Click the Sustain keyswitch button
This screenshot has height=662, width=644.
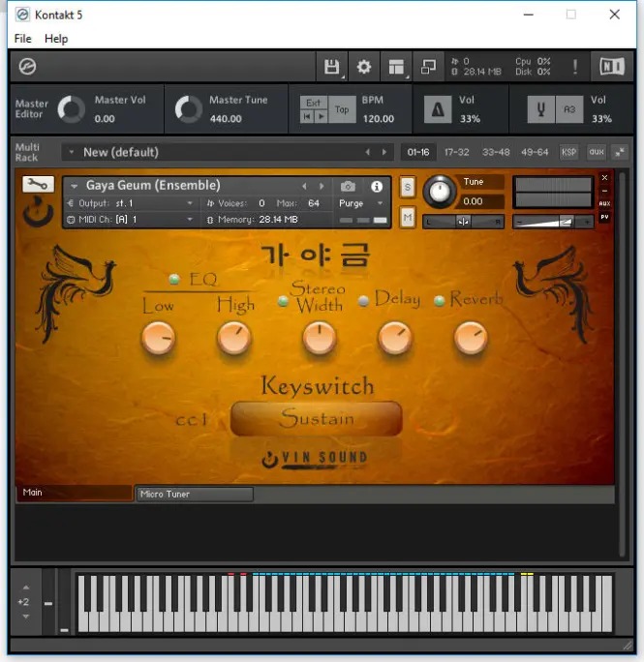(317, 419)
